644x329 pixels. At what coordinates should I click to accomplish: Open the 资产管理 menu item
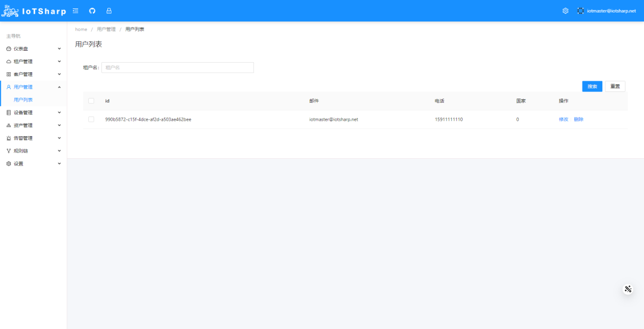[33, 125]
